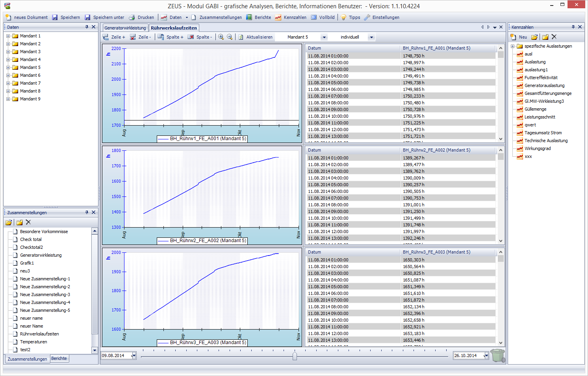Image resolution: width=588 pixels, height=376 pixels.
Task: Open Temperaturen compilation
Action: click(x=33, y=342)
